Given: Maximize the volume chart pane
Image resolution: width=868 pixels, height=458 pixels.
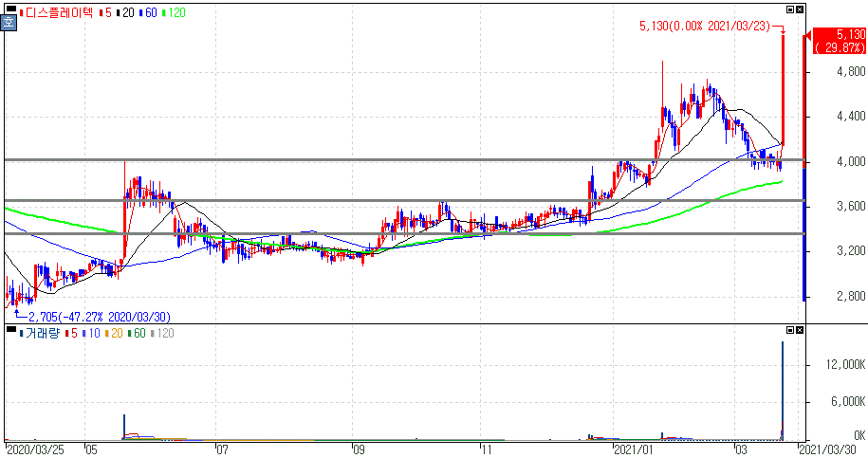Looking at the screenshot, I should click(x=790, y=330).
